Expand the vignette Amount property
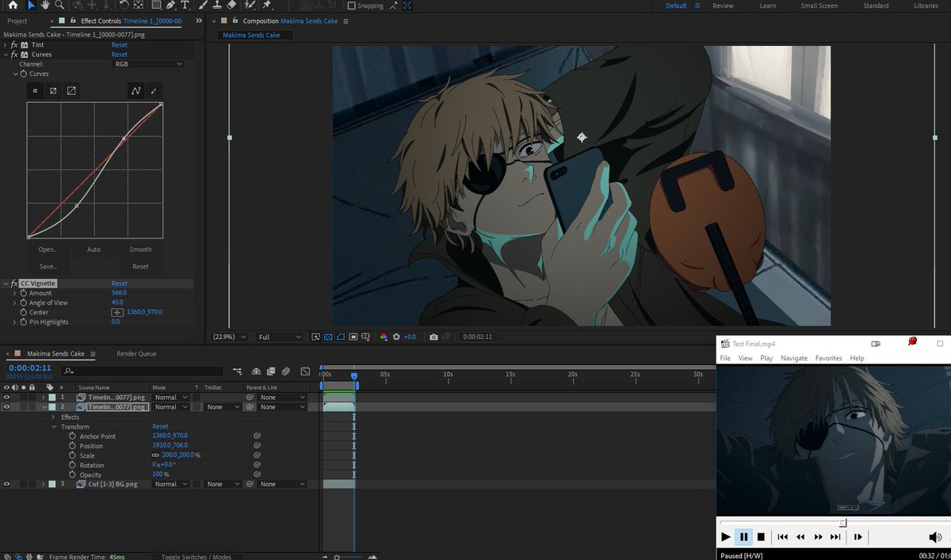The image size is (951, 560). pos(14,293)
